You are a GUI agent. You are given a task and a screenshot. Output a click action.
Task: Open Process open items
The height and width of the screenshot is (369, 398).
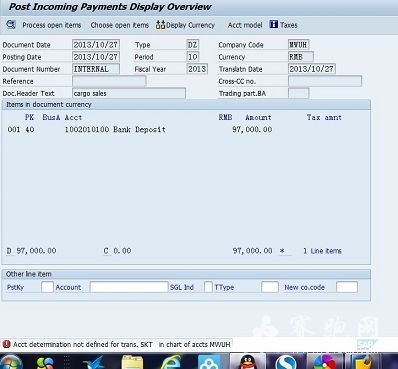point(52,25)
